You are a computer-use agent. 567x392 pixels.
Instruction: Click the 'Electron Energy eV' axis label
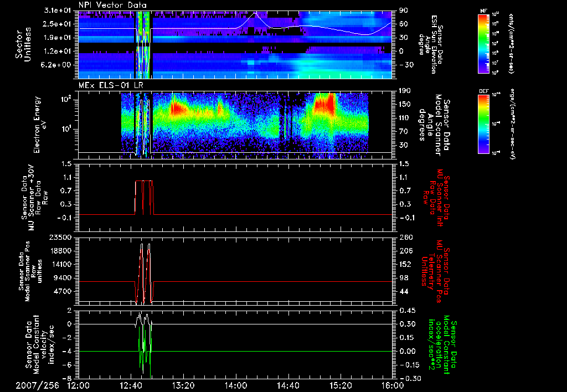click(40, 125)
